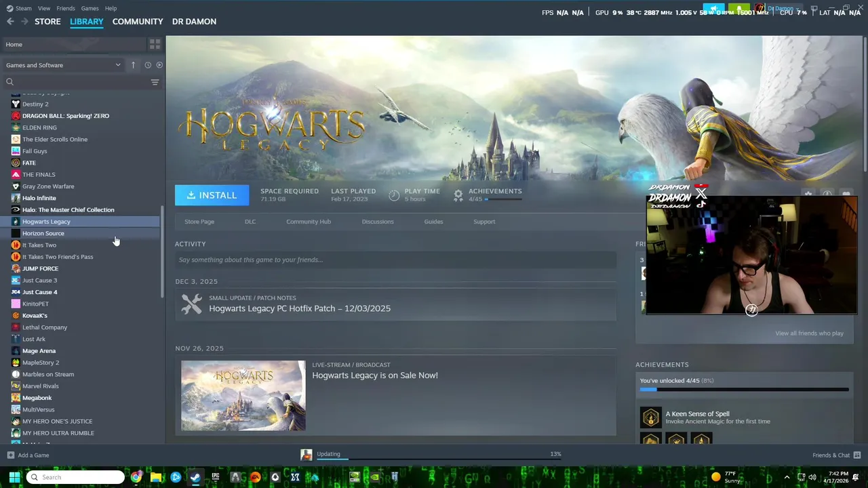Open A Keen Sense of Spell achievement icon
This screenshot has width=868, height=488.
point(650,418)
